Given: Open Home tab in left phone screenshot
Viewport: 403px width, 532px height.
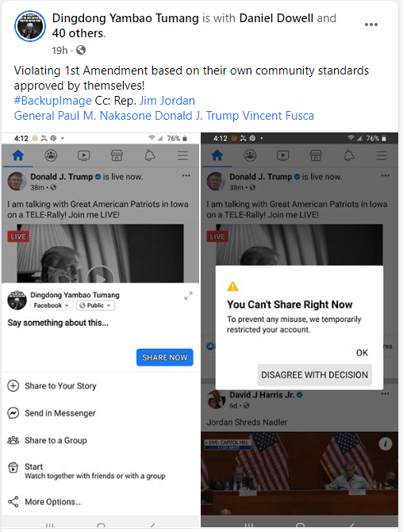Looking at the screenshot, I should pos(18,155).
